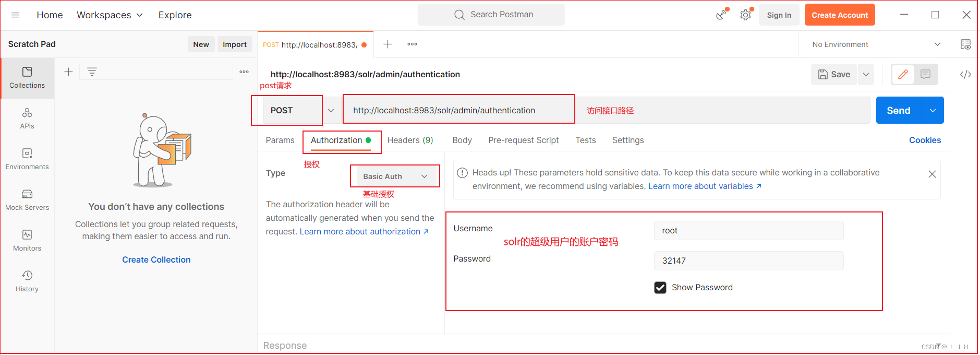The height and width of the screenshot is (355, 980).
Task: Click the comment icon next to the pencil
Action: pyautogui.click(x=925, y=74)
